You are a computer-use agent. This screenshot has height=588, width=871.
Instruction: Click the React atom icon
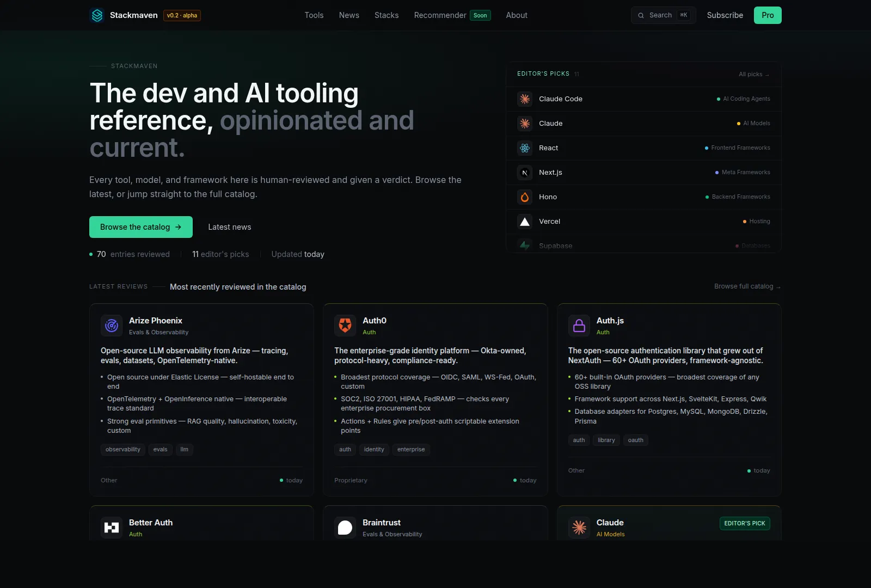(x=525, y=148)
